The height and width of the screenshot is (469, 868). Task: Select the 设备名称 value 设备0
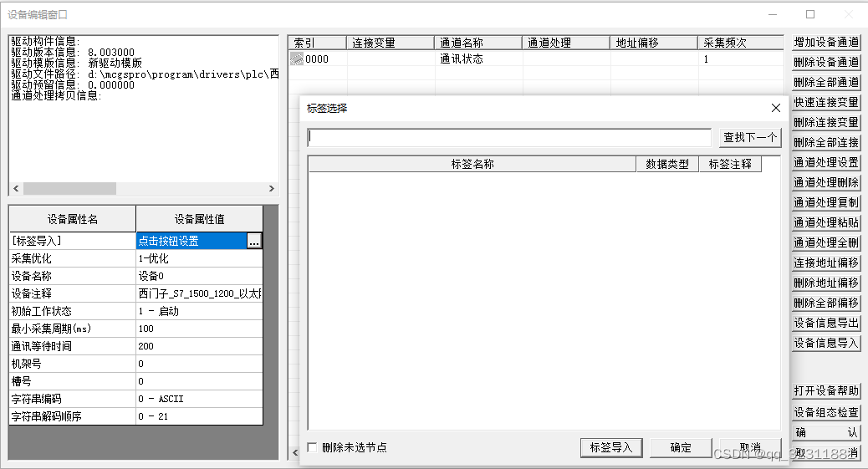pos(199,276)
